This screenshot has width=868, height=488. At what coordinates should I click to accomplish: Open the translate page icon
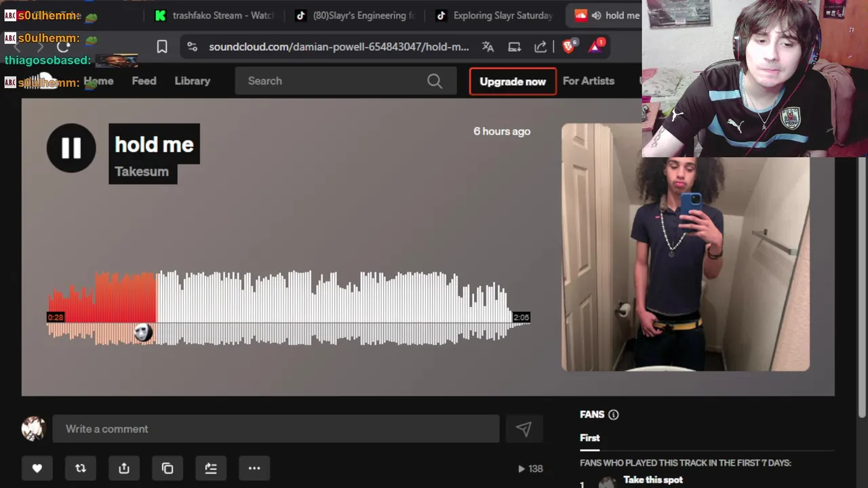pyautogui.click(x=488, y=47)
